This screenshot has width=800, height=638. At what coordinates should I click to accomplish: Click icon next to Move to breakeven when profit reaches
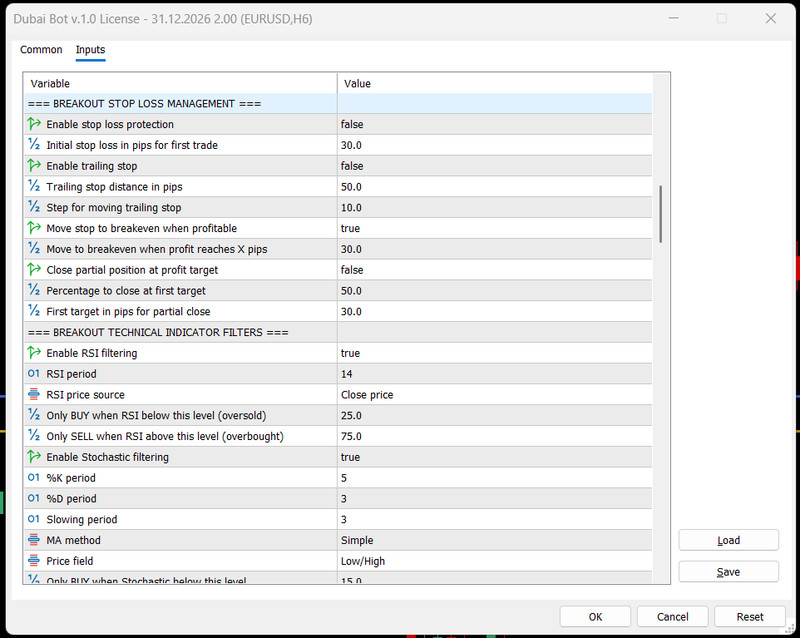pos(34,249)
